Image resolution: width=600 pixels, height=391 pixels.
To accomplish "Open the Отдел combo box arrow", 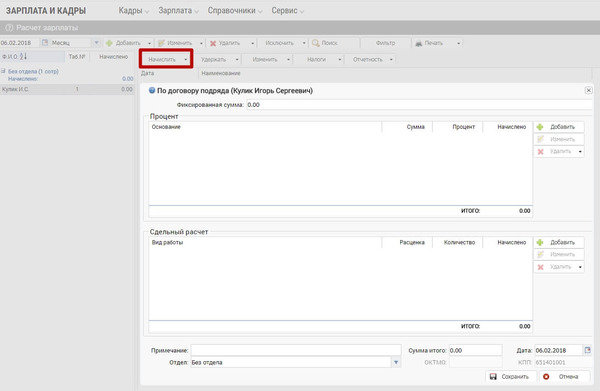I will pyautogui.click(x=396, y=362).
